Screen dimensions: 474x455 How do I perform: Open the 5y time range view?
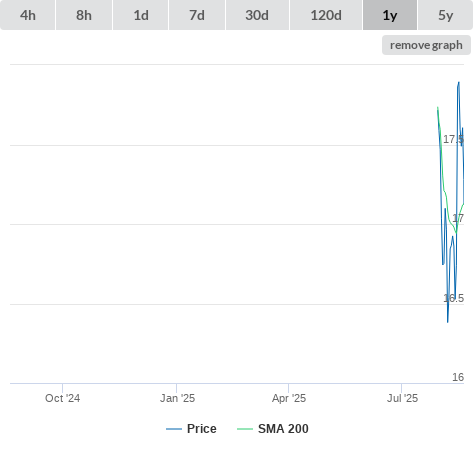coord(445,15)
